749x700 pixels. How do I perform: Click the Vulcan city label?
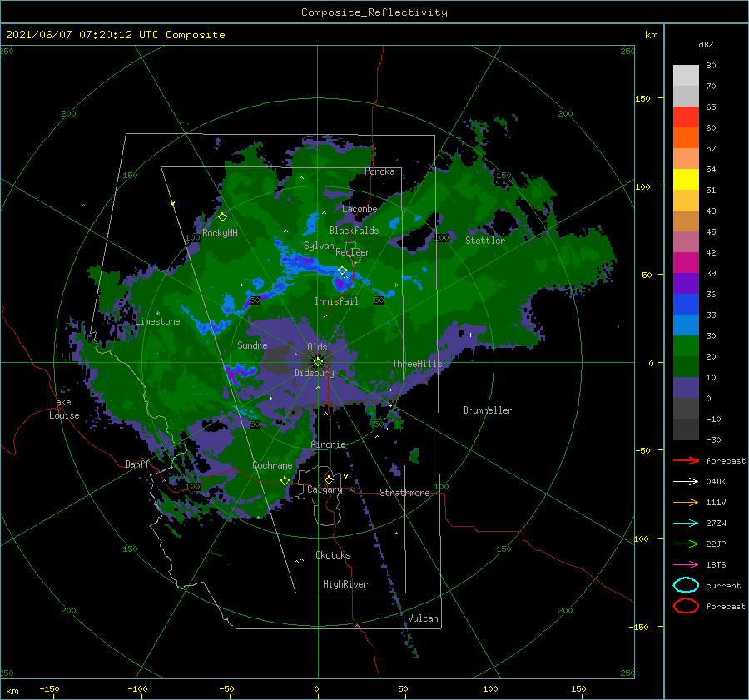coord(424,618)
